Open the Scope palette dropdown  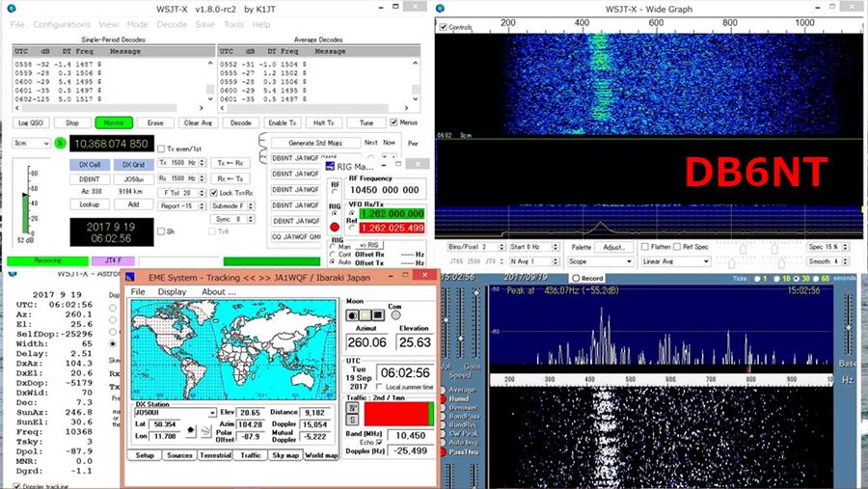point(601,261)
